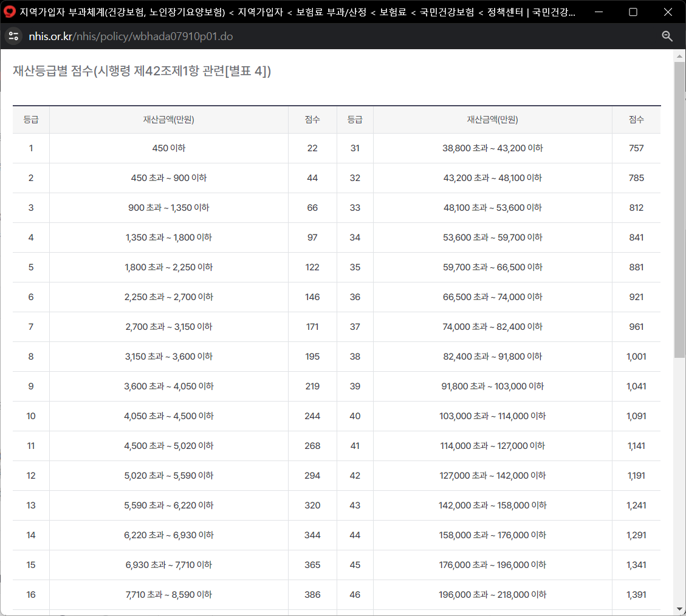
Task: Click score value '122' for grade 5
Action: [x=312, y=267]
